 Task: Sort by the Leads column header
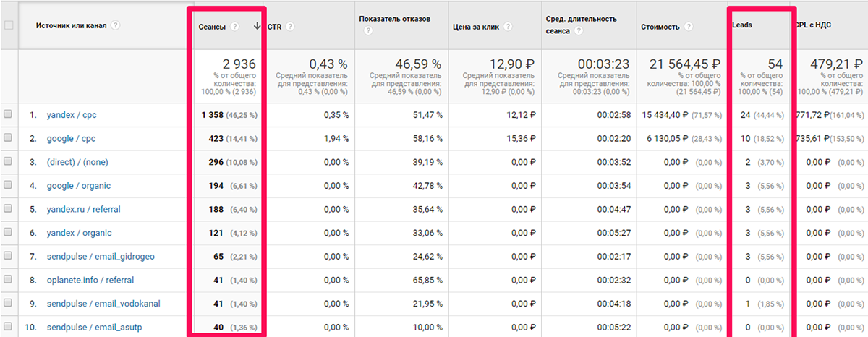(742, 25)
